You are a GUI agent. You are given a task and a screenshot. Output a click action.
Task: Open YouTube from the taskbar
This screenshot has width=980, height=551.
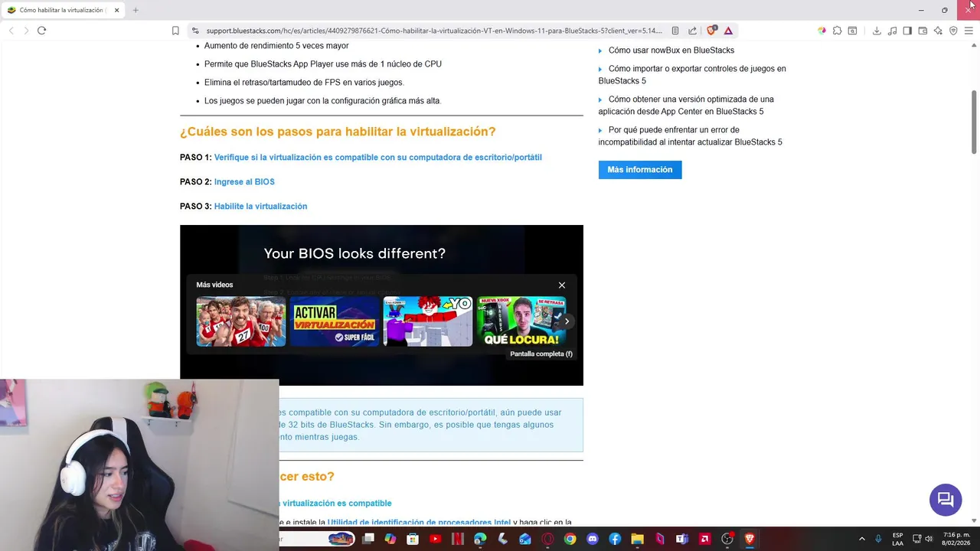click(x=435, y=539)
